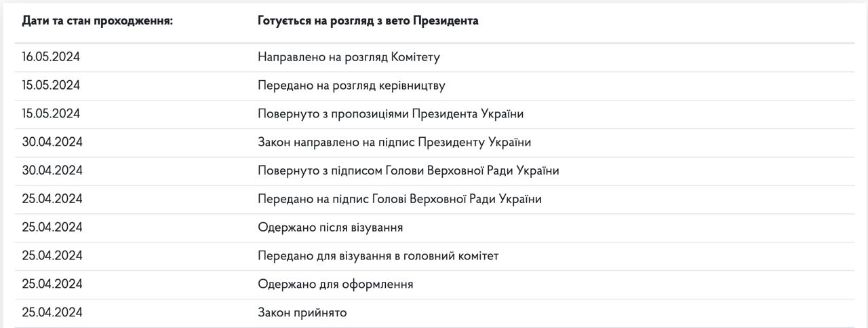Select the 'Направлено на розгляд Комітету' status text
This screenshot has height=328, width=868.
[349, 57]
